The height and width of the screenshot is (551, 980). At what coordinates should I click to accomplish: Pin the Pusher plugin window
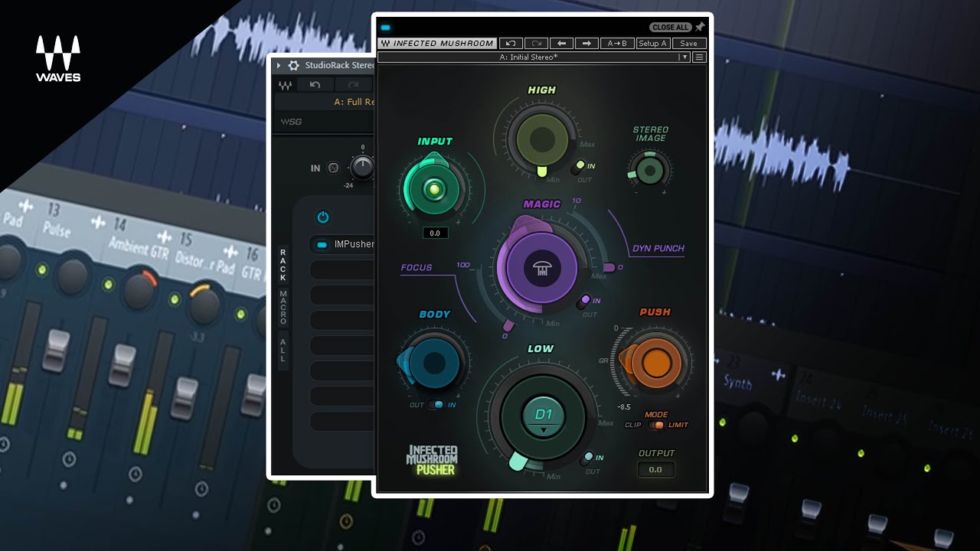(x=700, y=27)
